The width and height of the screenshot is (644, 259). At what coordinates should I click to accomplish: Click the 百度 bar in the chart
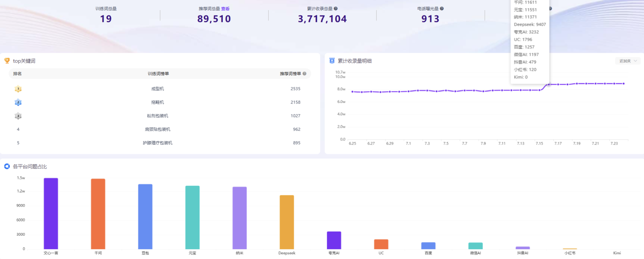[428, 246]
